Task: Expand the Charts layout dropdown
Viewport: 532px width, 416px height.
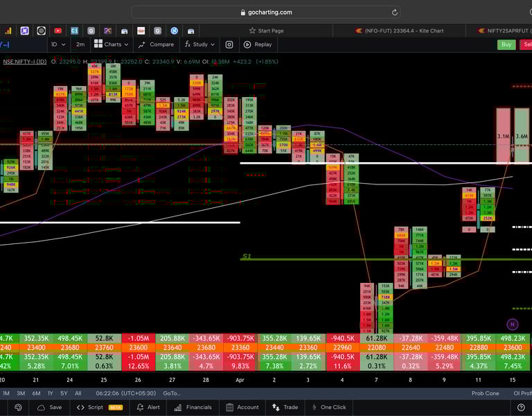Action: (x=112, y=44)
